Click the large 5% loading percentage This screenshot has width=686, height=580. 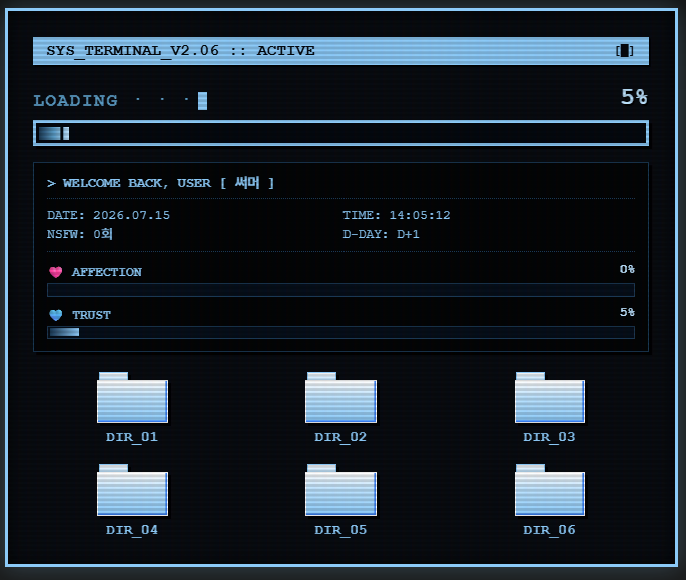click(x=634, y=97)
